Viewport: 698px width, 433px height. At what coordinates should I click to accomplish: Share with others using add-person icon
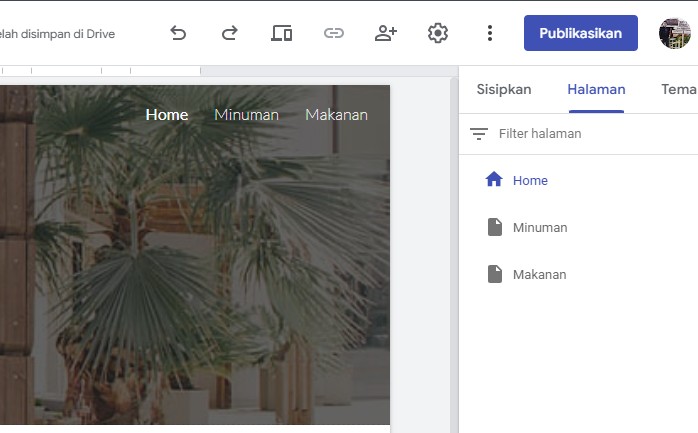[x=386, y=33]
